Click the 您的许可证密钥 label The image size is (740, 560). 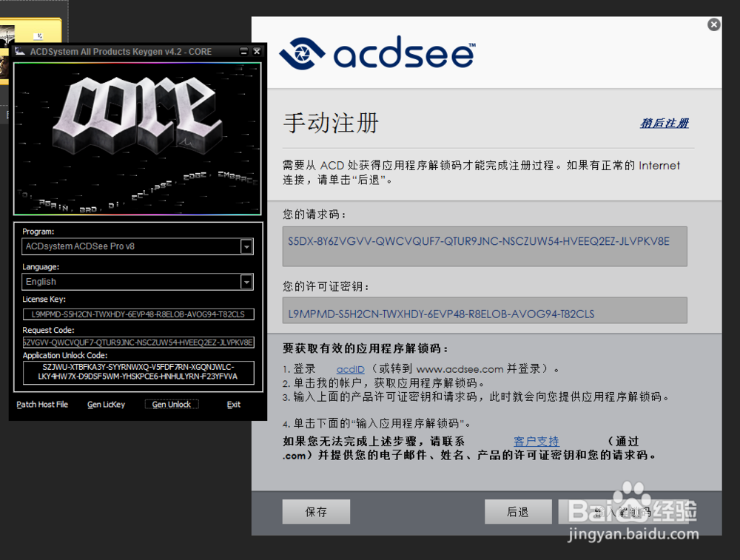326,286
